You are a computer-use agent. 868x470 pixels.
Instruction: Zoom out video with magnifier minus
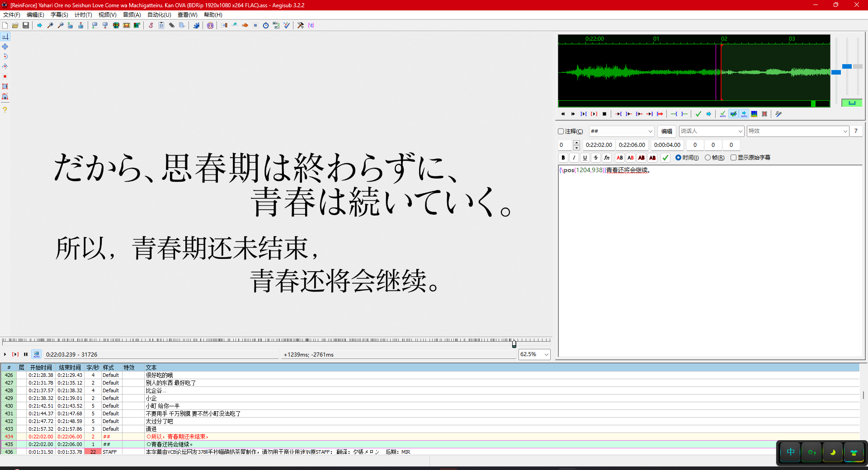pos(61,25)
